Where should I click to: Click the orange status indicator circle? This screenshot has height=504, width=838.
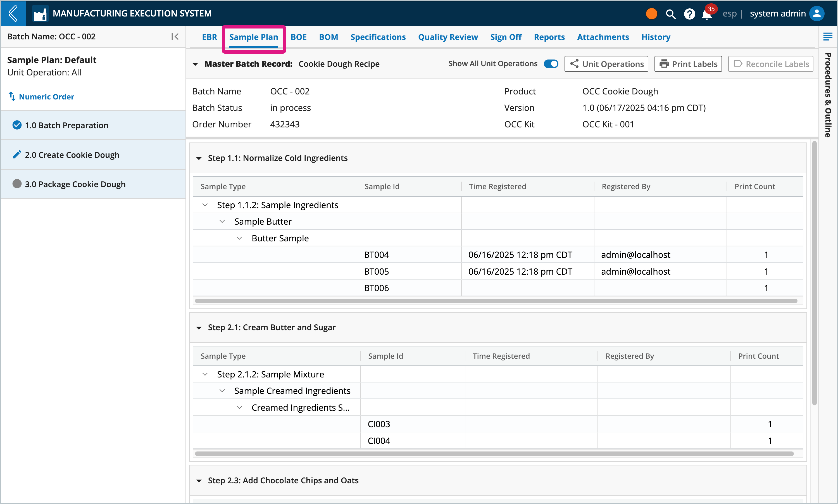[x=651, y=14]
